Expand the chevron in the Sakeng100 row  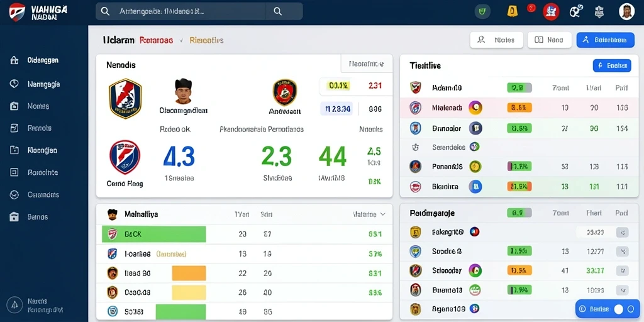pos(623,233)
